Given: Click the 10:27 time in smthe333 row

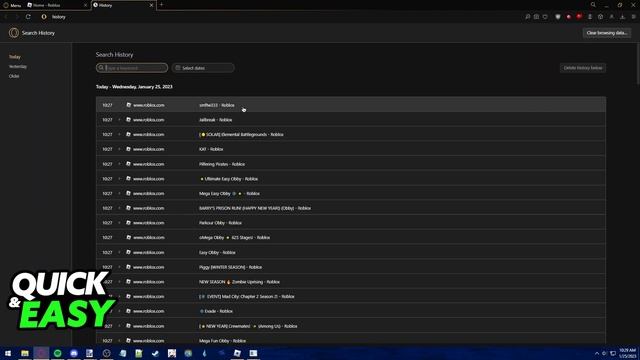Looking at the screenshot, I should [107, 105].
